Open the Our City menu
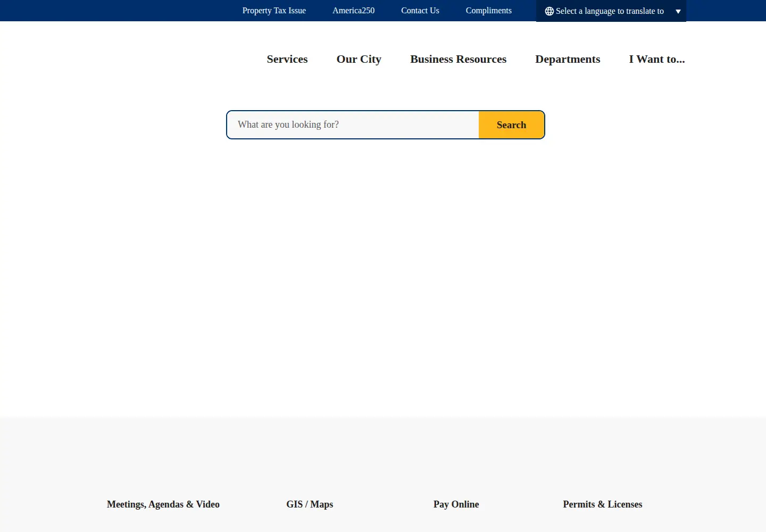Viewport: 766px width, 532px height. 359,59
